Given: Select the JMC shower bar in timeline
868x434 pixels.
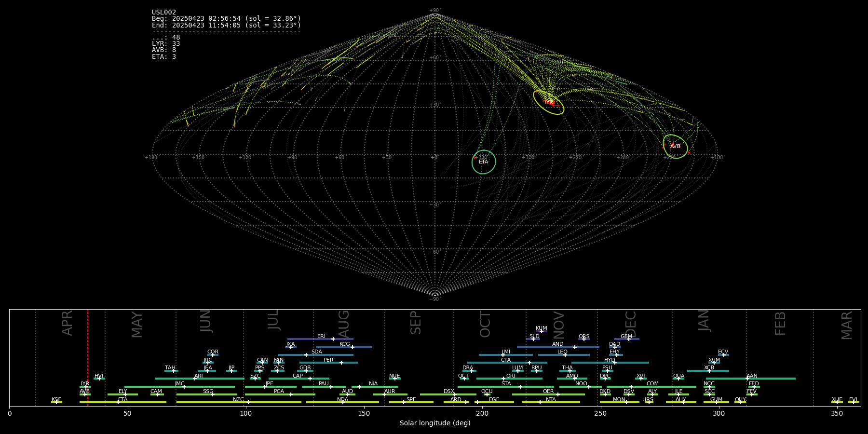Looking at the screenshot, I should [179, 387].
